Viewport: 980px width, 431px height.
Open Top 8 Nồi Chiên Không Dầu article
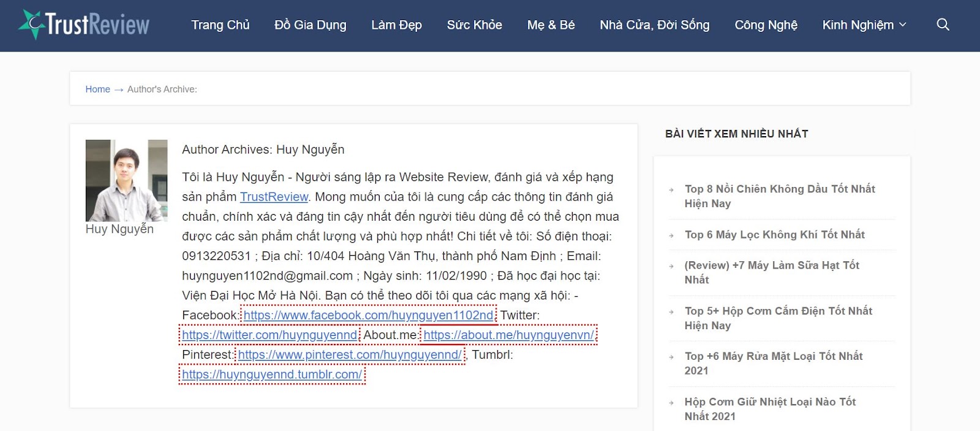pos(780,196)
